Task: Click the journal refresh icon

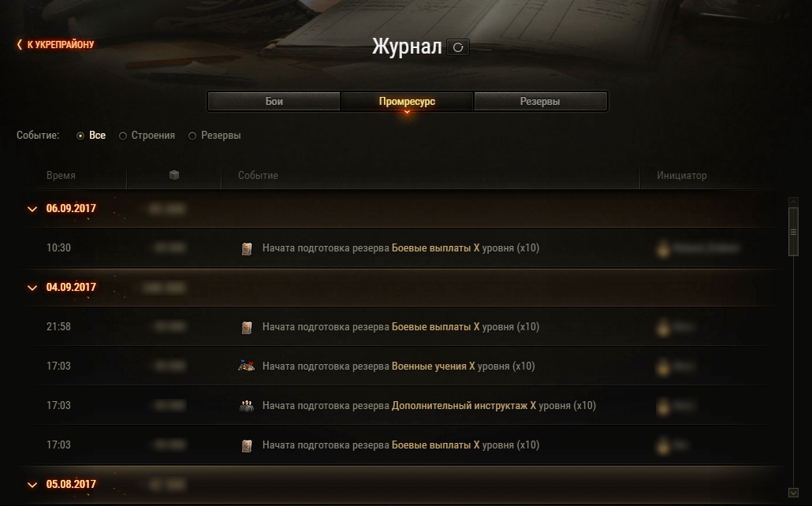Action: point(458,47)
